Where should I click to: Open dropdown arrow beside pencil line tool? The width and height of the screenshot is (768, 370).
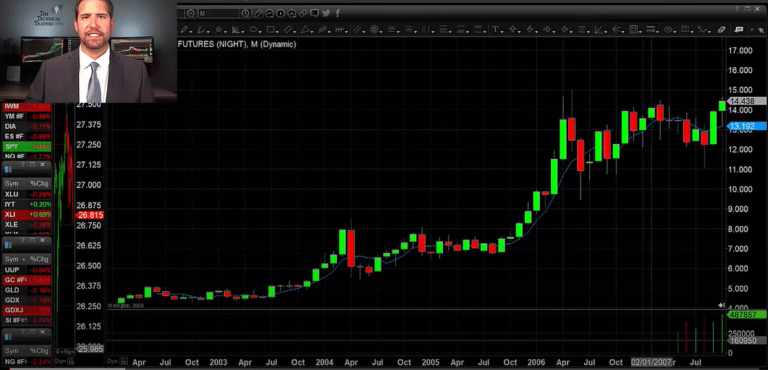pos(192,31)
